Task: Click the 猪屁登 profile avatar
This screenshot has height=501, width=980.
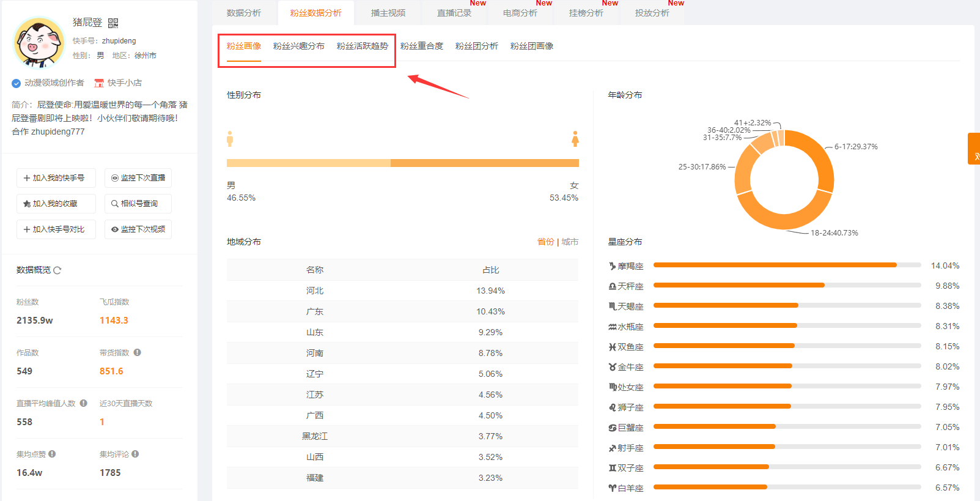Action: tap(39, 42)
